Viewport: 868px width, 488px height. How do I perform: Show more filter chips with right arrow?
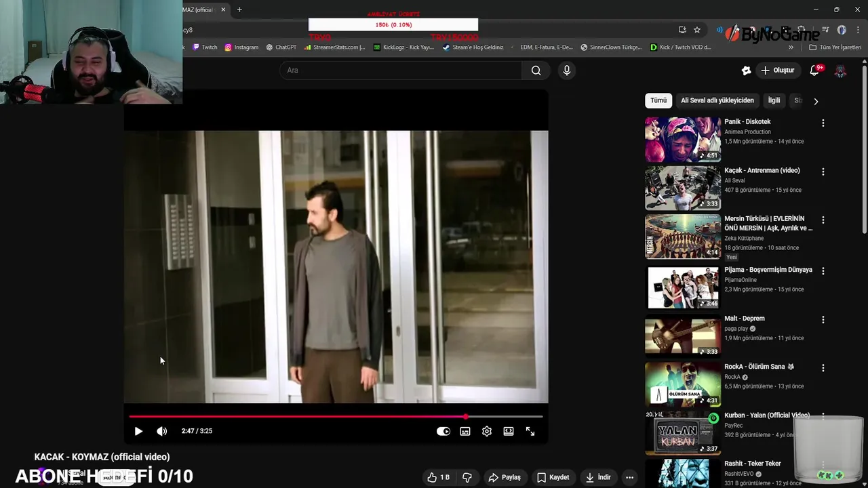[x=816, y=101]
